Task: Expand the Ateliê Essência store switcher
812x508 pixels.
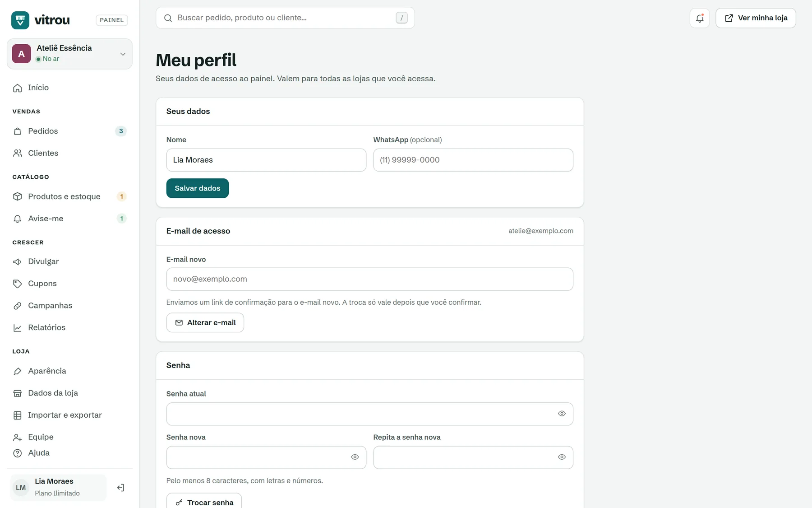Action: click(69, 54)
